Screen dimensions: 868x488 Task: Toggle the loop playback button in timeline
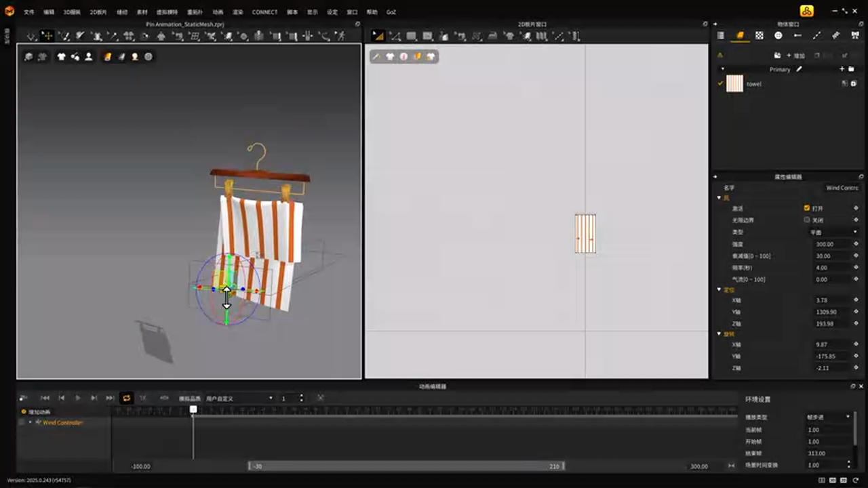coord(126,398)
